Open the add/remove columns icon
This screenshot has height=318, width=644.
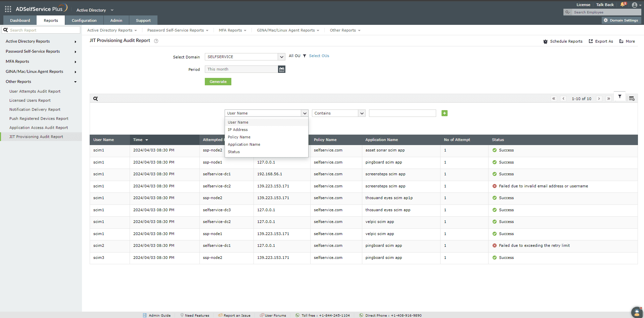[632, 99]
